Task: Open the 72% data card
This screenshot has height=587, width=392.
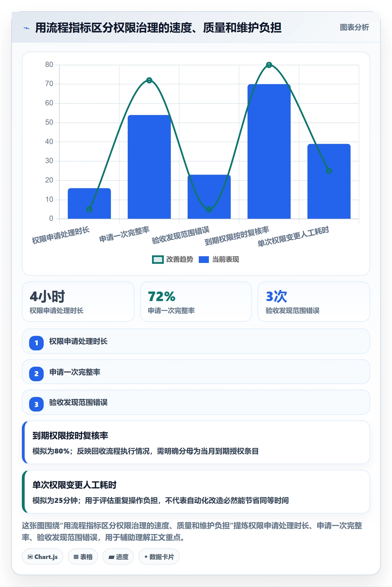Action: [x=196, y=302]
